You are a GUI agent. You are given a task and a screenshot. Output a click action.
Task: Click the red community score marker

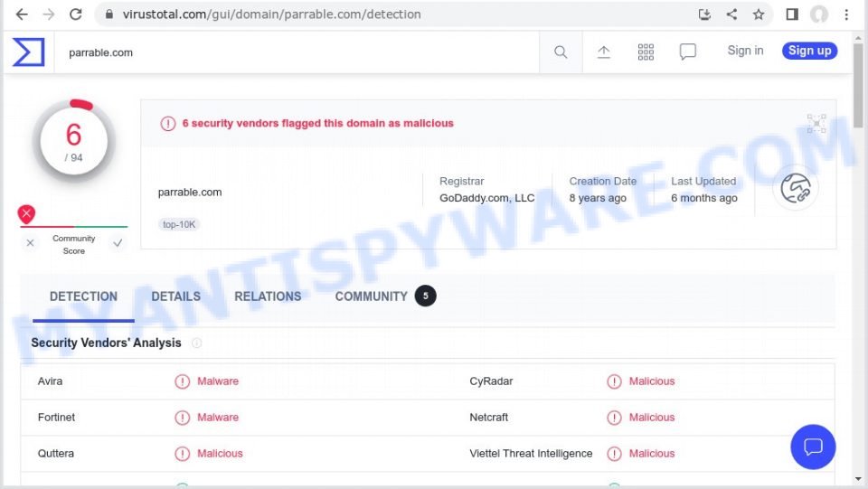[26, 213]
